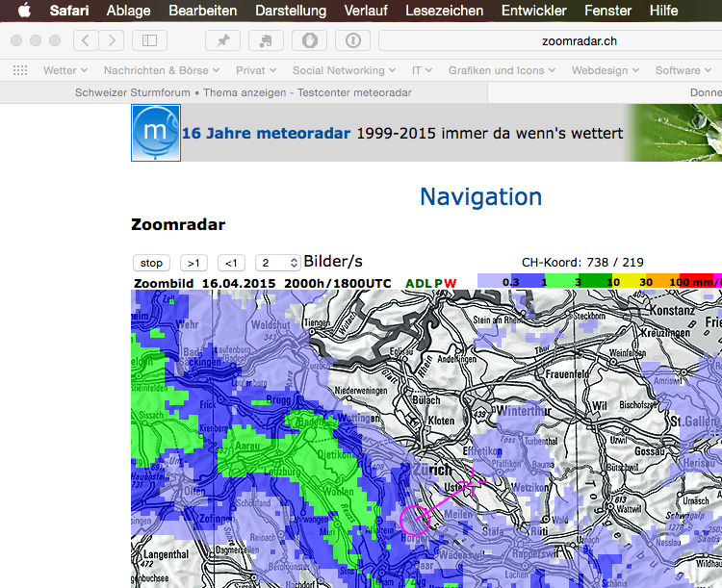Screen dimensions: 722x588
Task: Expand the Wetter bookmarks folder
Action: (x=65, y=70)
